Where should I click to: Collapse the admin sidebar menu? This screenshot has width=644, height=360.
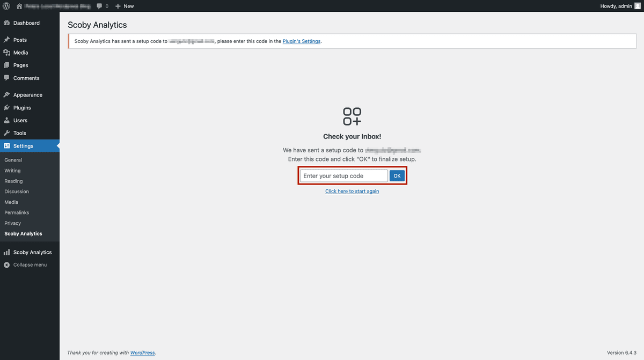tap(30, 265)
